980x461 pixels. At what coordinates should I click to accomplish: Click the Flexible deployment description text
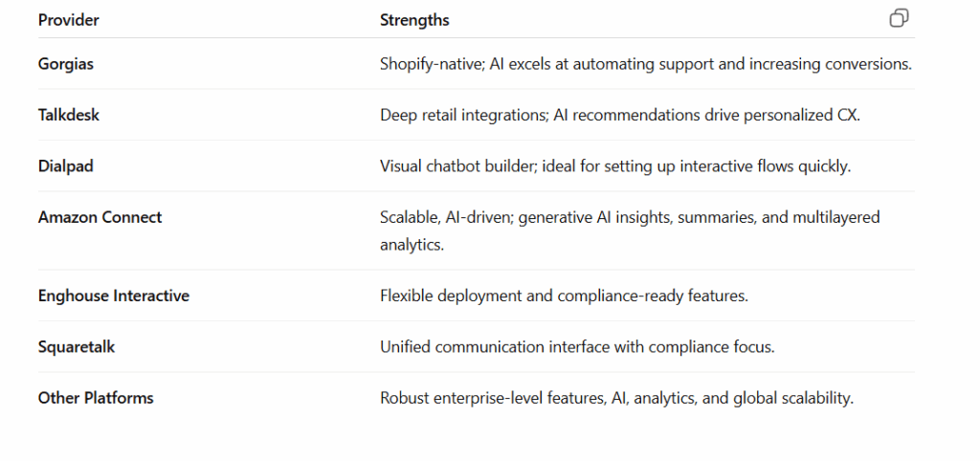pyautogui.click(x=564, y=296)
